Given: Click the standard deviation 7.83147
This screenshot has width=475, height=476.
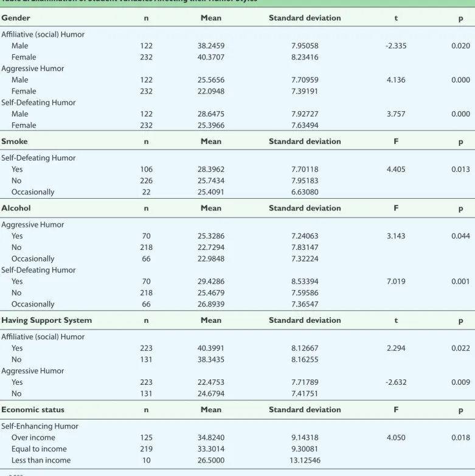Looking at the screenshot, I should tap(305, 247).
